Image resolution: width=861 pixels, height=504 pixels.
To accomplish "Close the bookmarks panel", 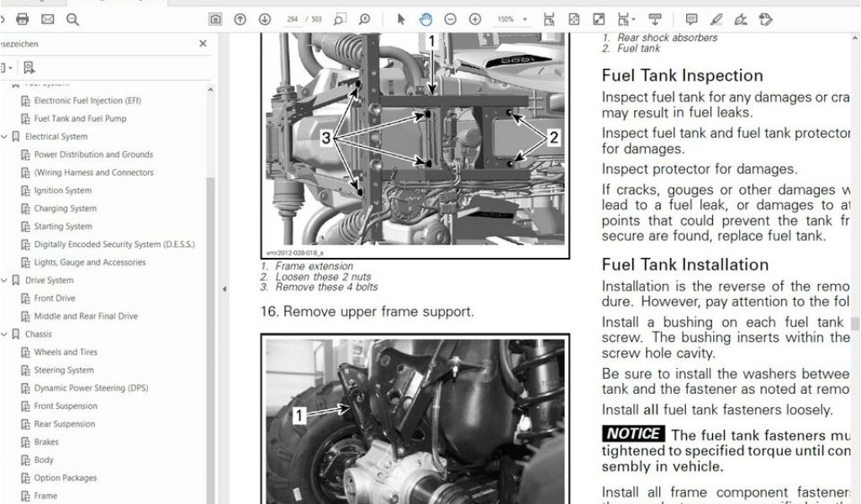I will (203, 44).
